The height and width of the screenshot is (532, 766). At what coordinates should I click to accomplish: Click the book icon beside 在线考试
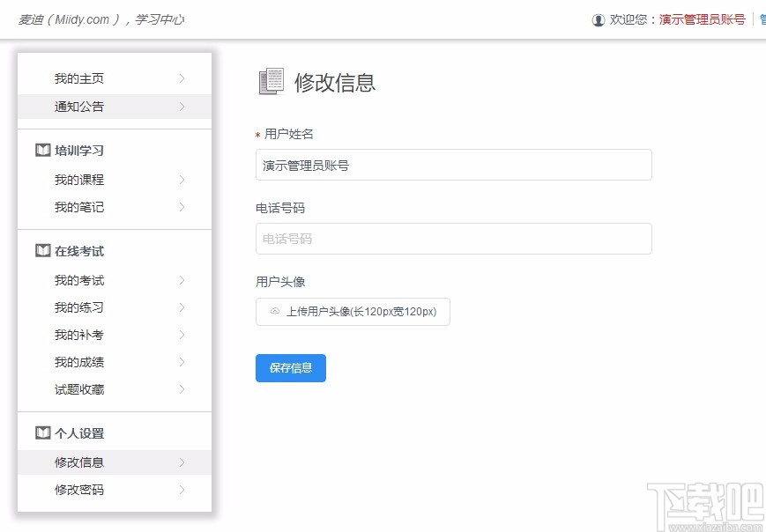coord(42,251)
